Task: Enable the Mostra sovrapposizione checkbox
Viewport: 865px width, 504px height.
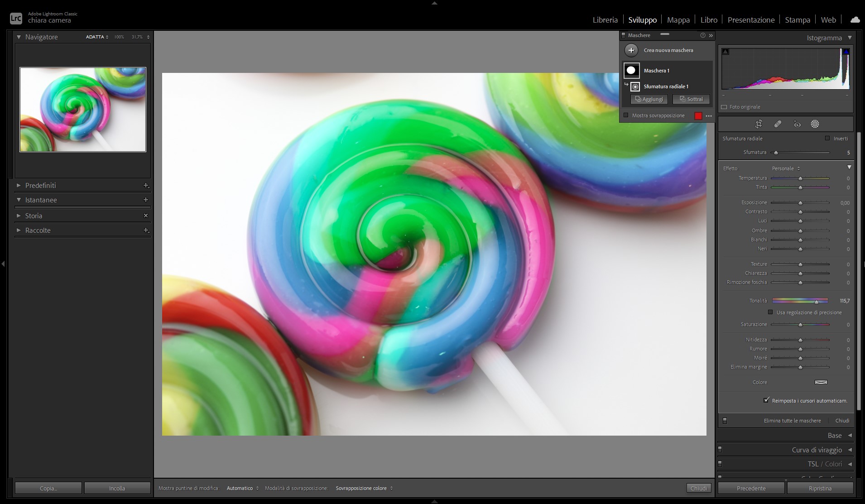Action: 626,115
